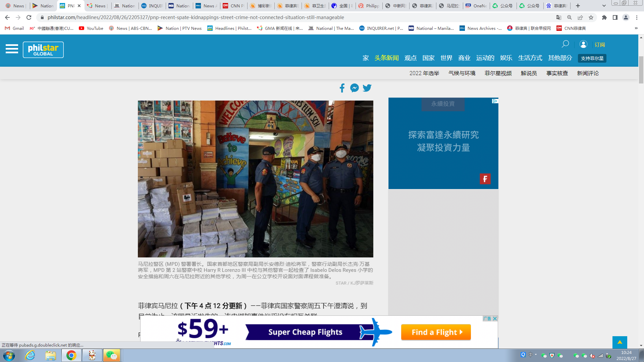Open Gmail bookmark
Viewport: 644px width, 362px height.
point(14,28)
